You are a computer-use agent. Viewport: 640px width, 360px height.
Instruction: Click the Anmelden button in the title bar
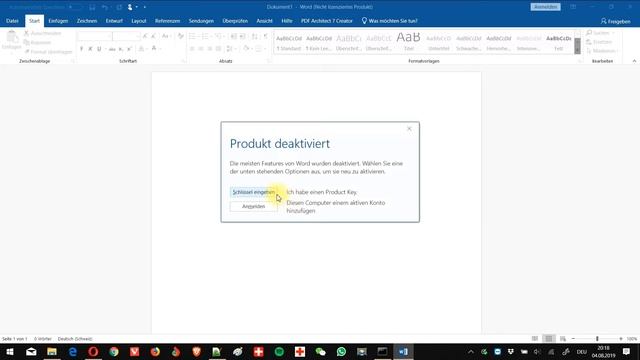[x=545, y=7]
